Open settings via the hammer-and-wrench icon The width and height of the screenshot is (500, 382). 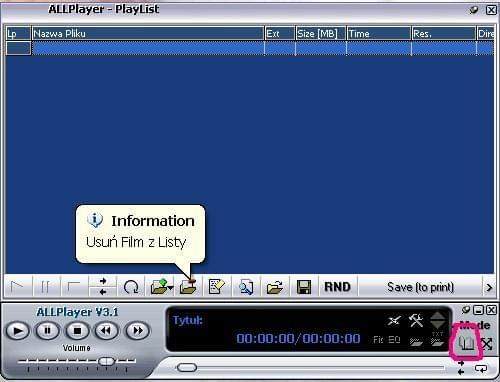tap(416, 321)
